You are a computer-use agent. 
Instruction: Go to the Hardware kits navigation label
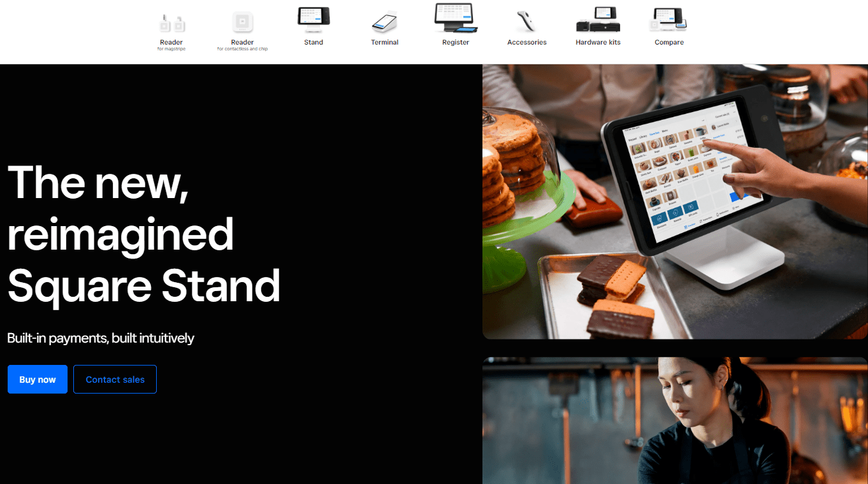[598, 43]
